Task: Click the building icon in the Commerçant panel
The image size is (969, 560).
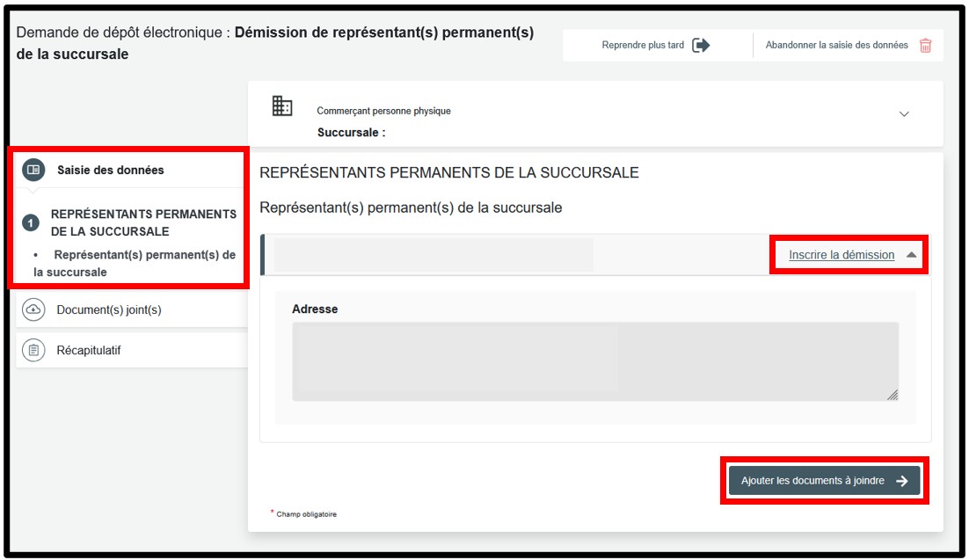Action: (x=282, y=106)
